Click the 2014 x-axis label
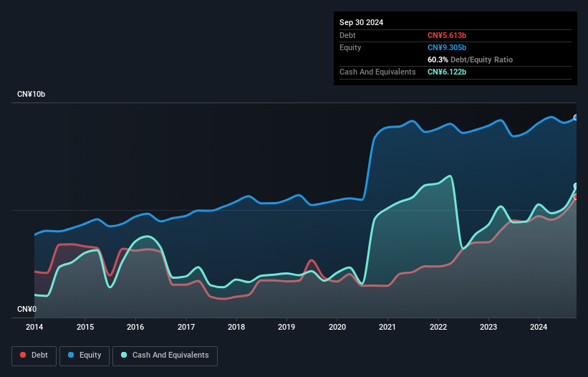The width and height of the screenshot is (588, 377). [x=34, y=327]
